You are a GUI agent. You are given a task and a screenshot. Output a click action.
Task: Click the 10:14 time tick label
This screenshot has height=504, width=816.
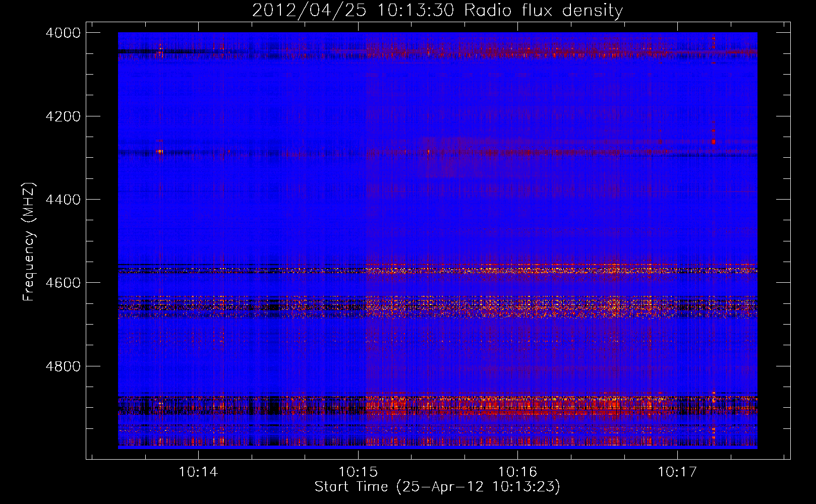pos(199,472)
